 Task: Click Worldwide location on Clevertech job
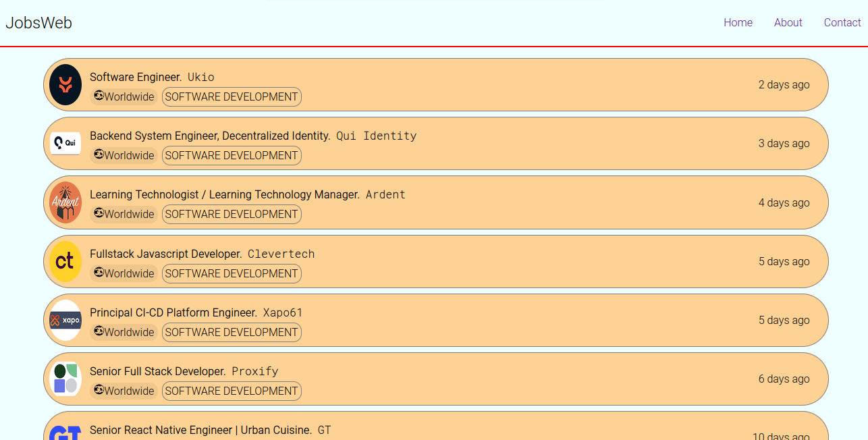(x=124, y=273)
